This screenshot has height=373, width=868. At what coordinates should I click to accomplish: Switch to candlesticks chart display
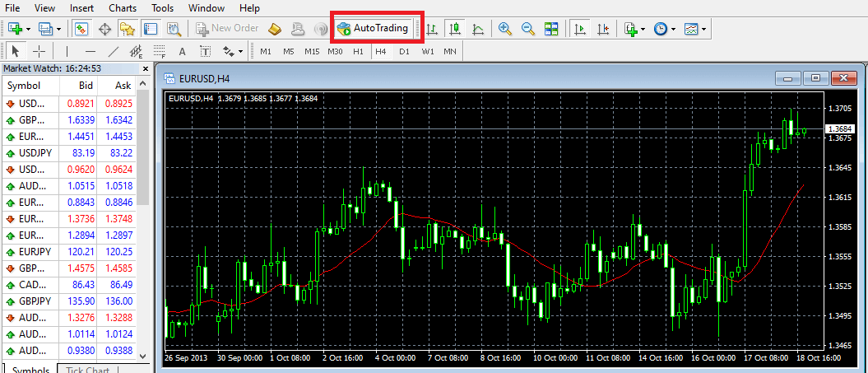(x=456, y=28)
